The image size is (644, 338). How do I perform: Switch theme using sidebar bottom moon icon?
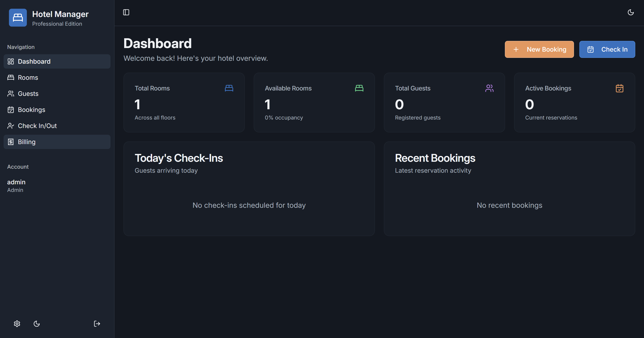point(36,324)
